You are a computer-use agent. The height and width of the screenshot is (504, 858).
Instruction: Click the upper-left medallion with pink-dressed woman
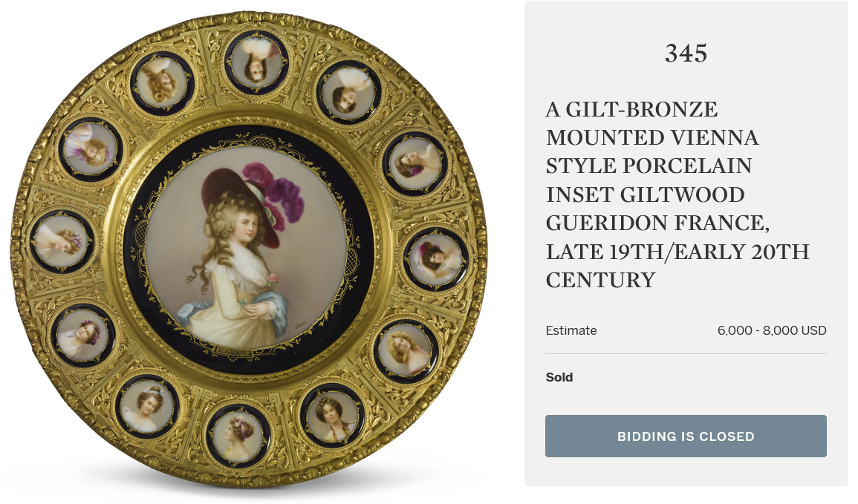pyautogui.click(x=91, y=149)
